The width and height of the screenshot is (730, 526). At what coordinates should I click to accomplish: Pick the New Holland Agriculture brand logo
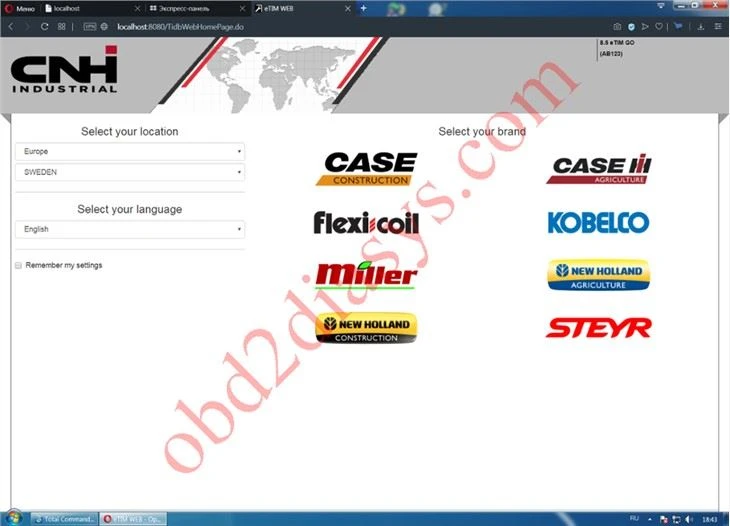(x=598, y=275)
